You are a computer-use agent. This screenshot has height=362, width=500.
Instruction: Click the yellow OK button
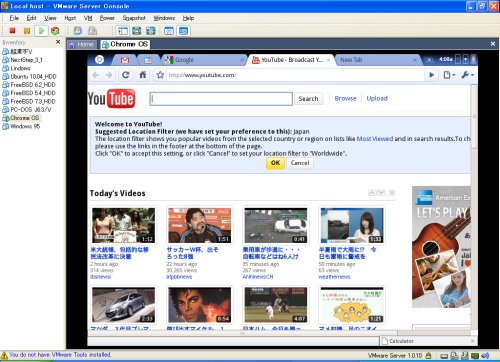[275, 163]
